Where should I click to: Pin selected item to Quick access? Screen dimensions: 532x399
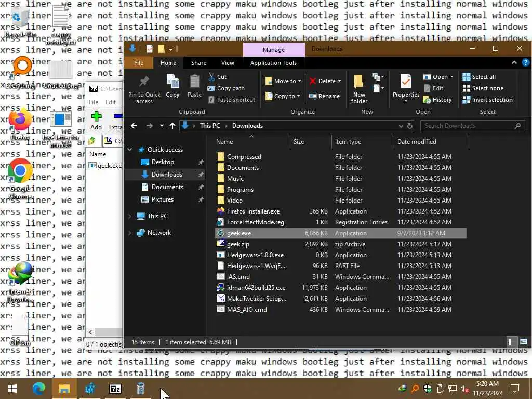(144, 89)
